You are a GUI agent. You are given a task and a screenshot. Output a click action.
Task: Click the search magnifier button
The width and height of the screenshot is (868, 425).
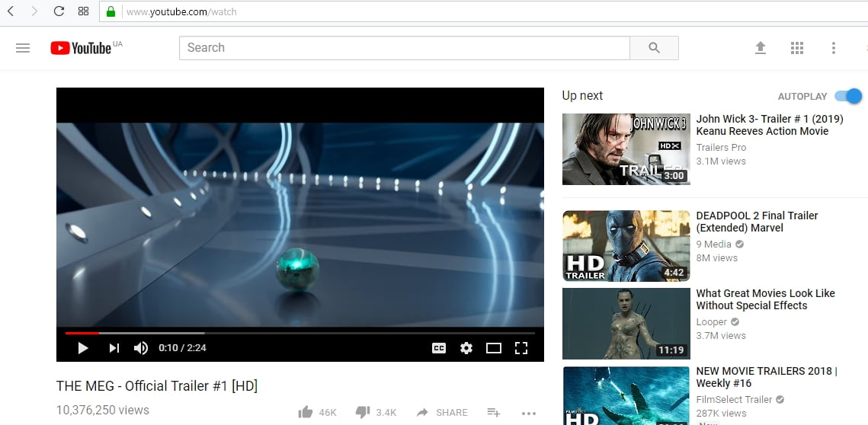tap(654, 48)
